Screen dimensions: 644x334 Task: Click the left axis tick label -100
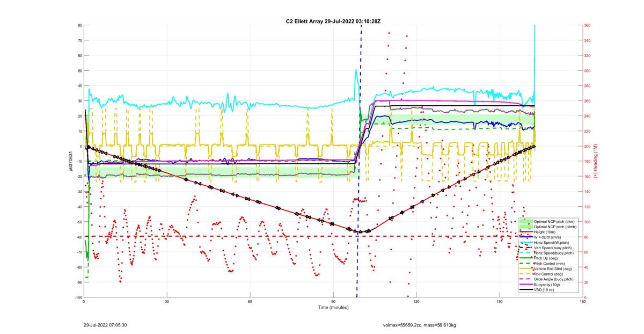coord(78,297)
